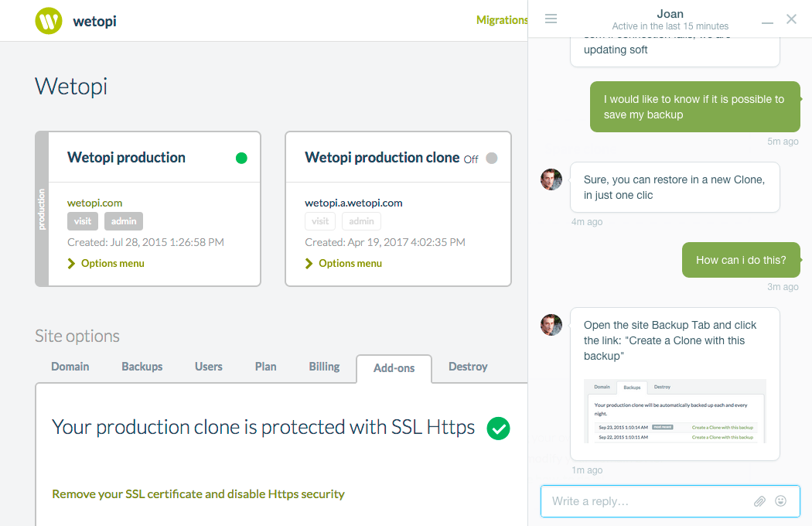The height and width of the screenshot is (526, 812).
Task: Click Remove your SSL certificate link
Action: [198, 494]
